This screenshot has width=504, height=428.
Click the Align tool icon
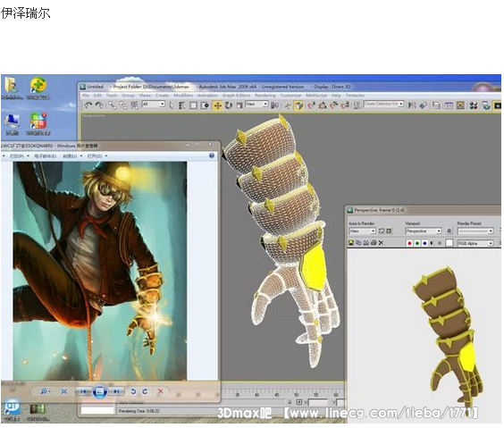pos(423,105)
